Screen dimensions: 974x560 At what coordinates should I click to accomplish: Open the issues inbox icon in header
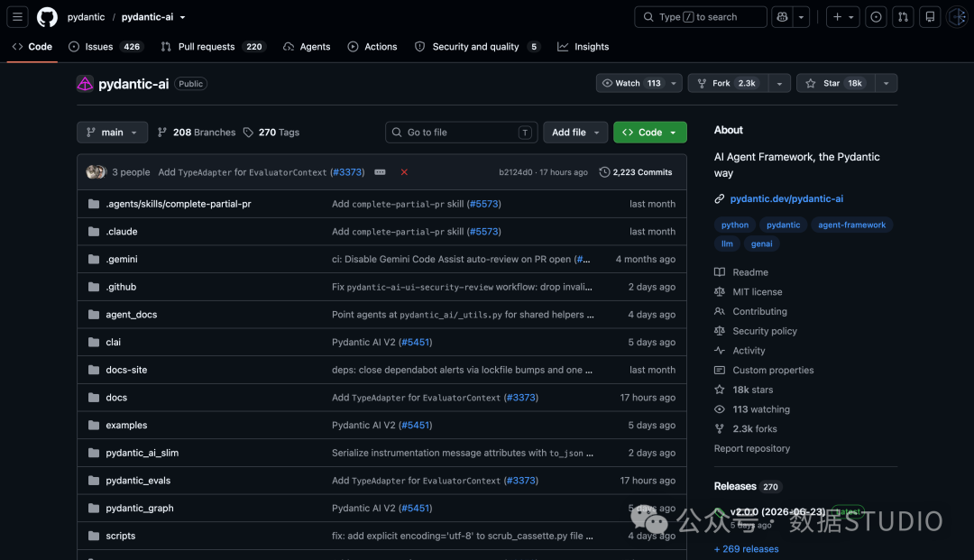pos(876,17)
